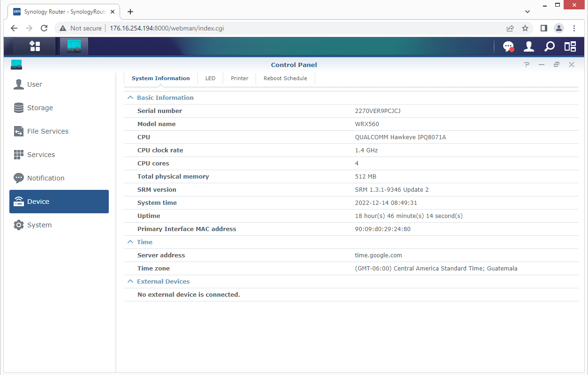Open the Chrome three-dot menu
This screenshot has height=375, width=588.
pyautogui.click(x=574, y=28)
